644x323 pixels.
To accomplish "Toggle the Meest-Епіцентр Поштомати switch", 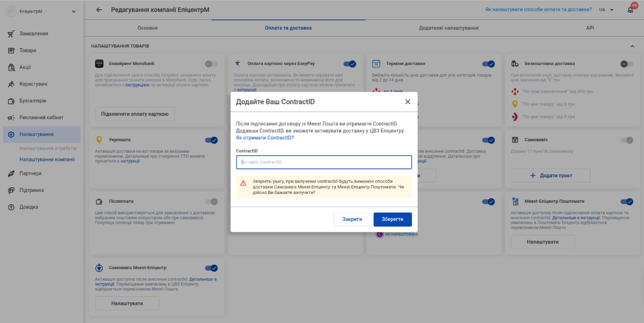I will (x=627, y=202).
